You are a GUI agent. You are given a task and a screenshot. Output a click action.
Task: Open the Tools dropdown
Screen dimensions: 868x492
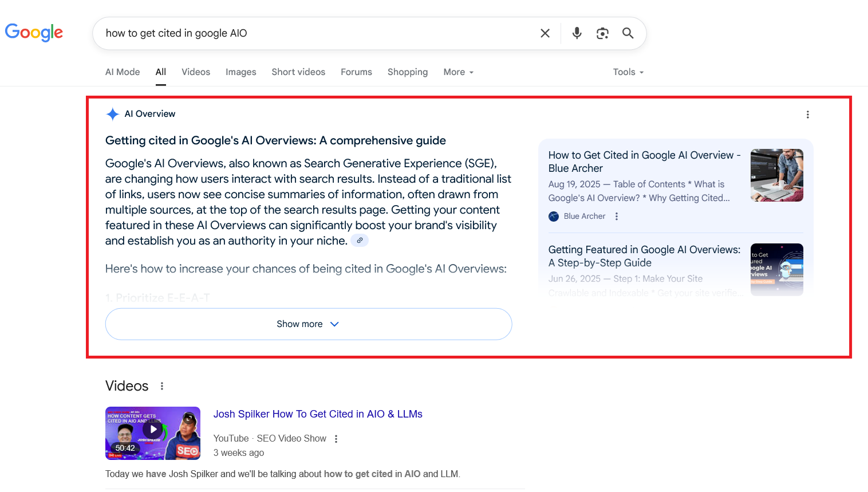click(x=629, y=72)
